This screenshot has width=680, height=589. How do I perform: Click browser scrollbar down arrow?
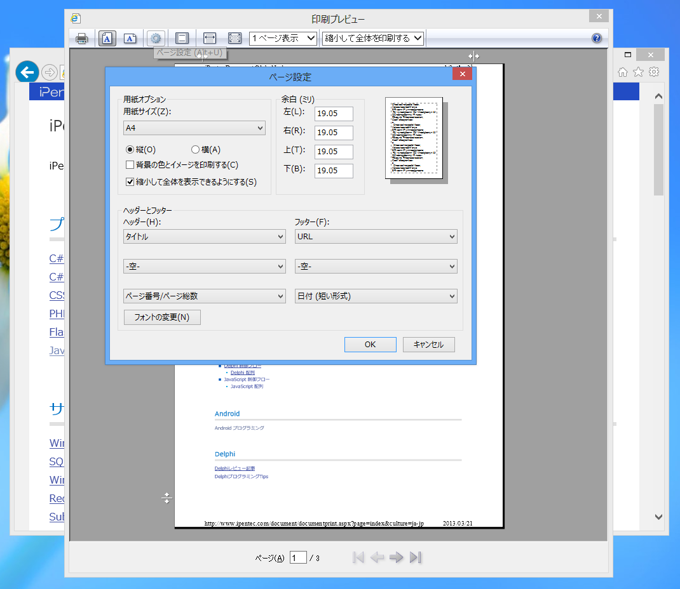click(658, 517)
